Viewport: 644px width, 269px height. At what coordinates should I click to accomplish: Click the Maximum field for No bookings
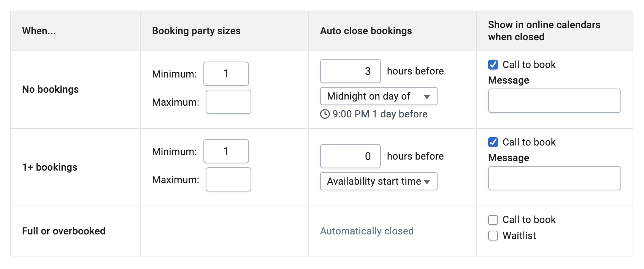228,102
